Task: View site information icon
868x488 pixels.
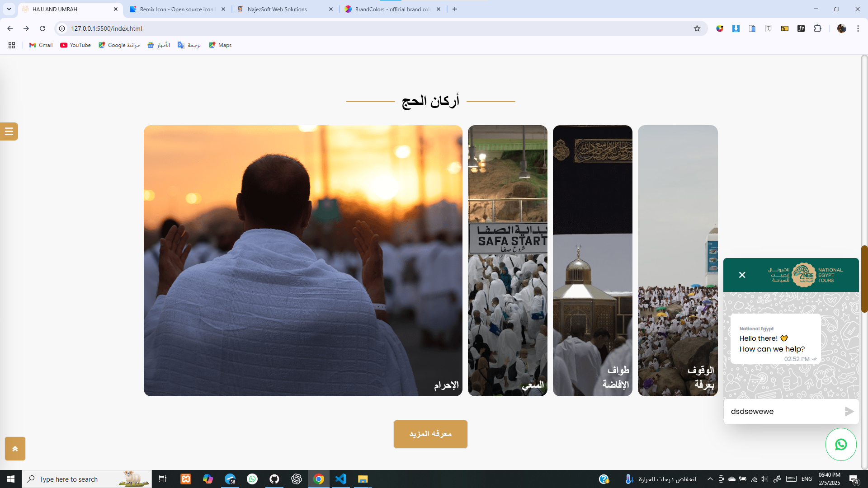Action: pos(62,28)
